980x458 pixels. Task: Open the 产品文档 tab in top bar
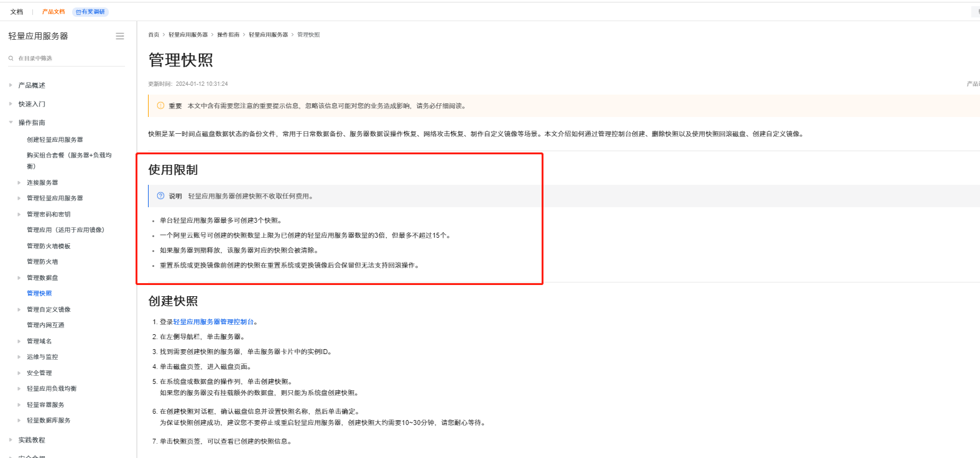tap(53, 12)
